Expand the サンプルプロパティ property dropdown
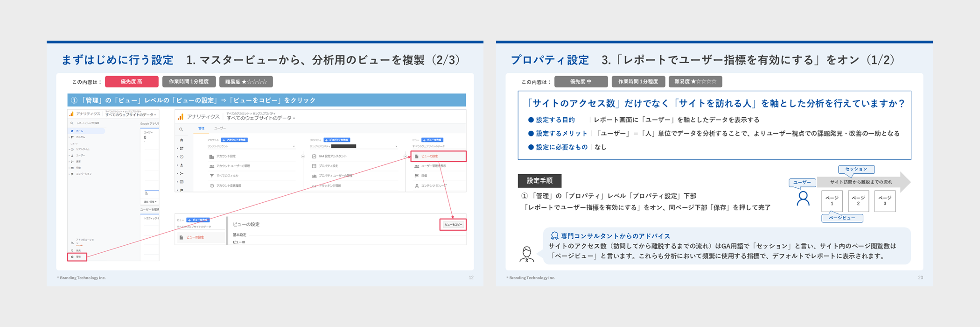The image size is (980, 327). coord(354,146)
